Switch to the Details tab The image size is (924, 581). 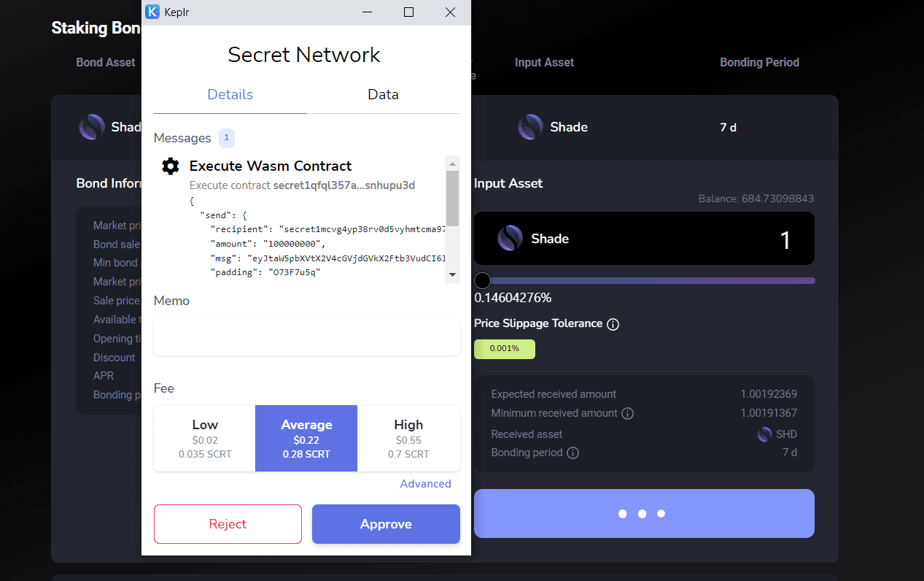(230, 95)
